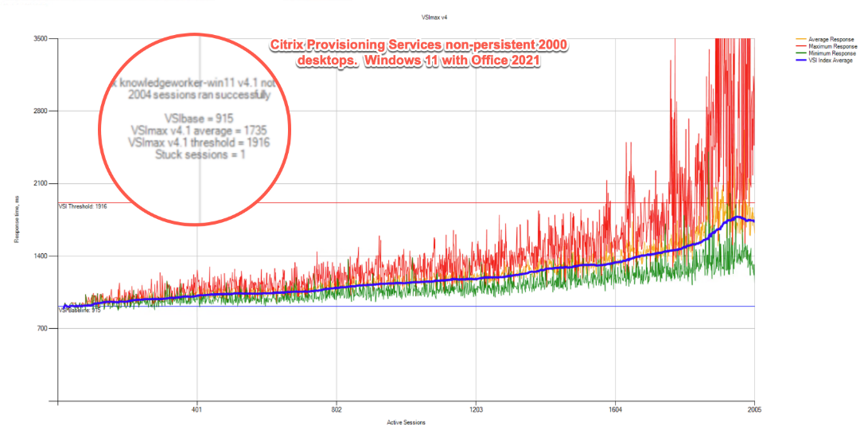Click the "Stuck sessions = 1" text
This screenshot has width=868, height=446.
pos(200,155)
